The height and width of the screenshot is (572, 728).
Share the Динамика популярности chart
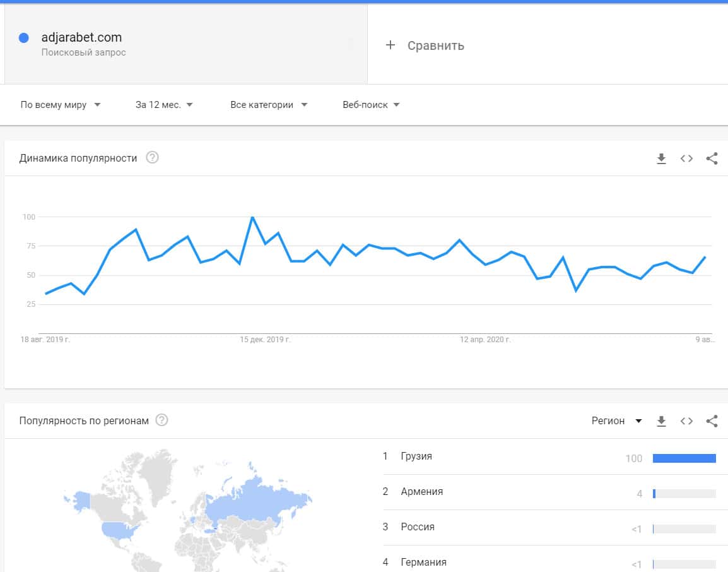pos(712,158)
